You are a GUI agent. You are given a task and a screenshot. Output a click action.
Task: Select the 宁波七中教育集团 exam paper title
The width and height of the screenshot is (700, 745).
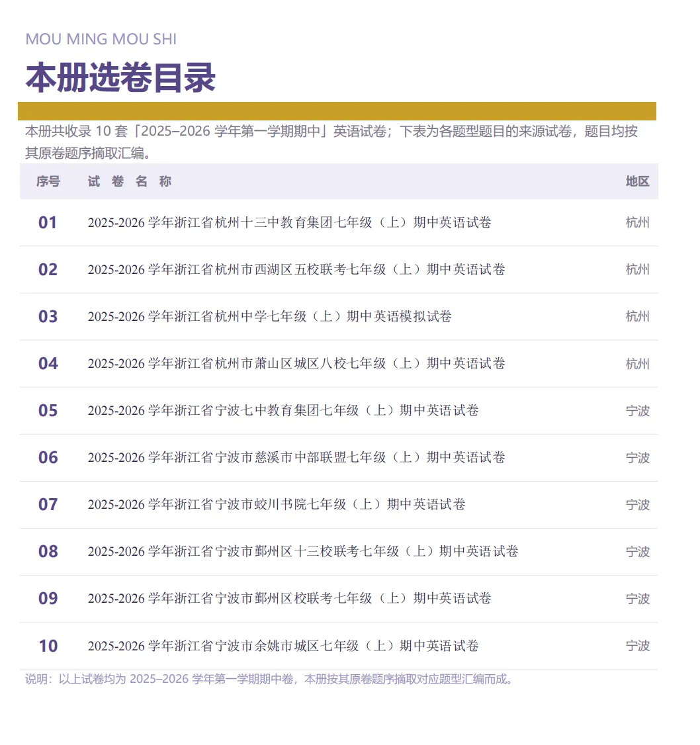point(283,410)
